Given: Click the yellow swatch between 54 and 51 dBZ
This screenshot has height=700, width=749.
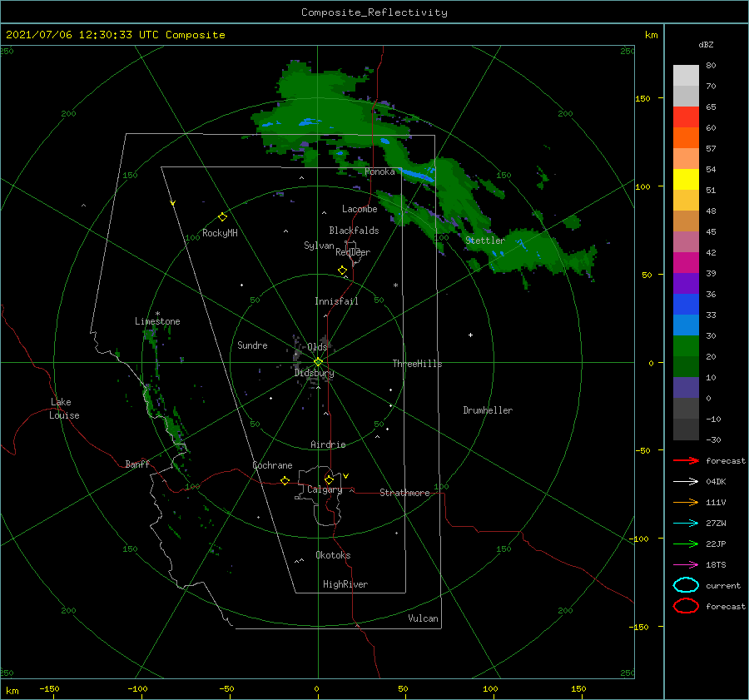Looking at the screenshot, I should 686,180.
